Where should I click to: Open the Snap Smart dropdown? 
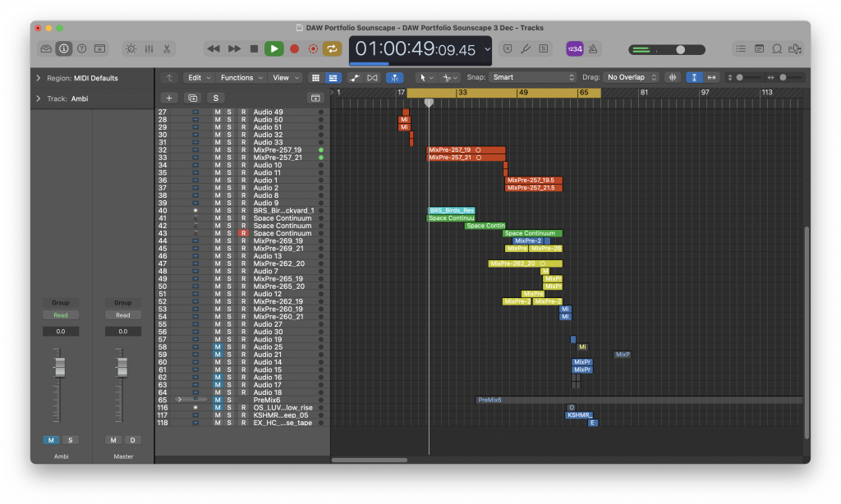click(532, 78)
